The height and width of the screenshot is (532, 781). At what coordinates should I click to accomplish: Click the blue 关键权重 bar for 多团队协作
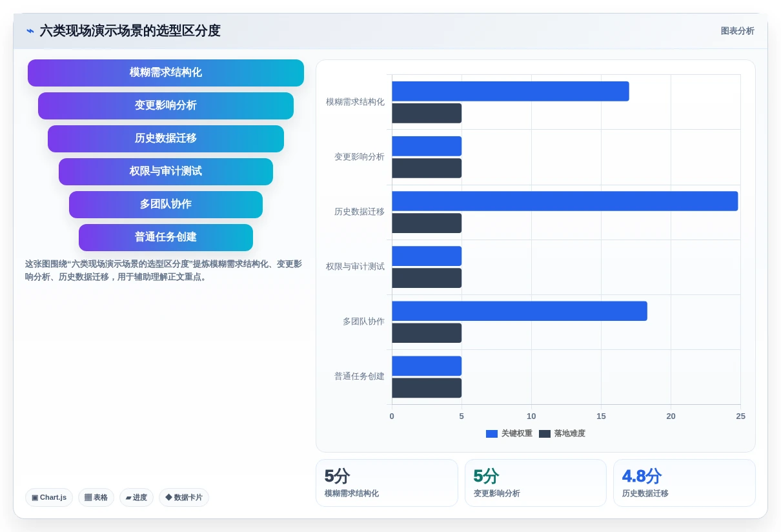(x=520, y=311)
